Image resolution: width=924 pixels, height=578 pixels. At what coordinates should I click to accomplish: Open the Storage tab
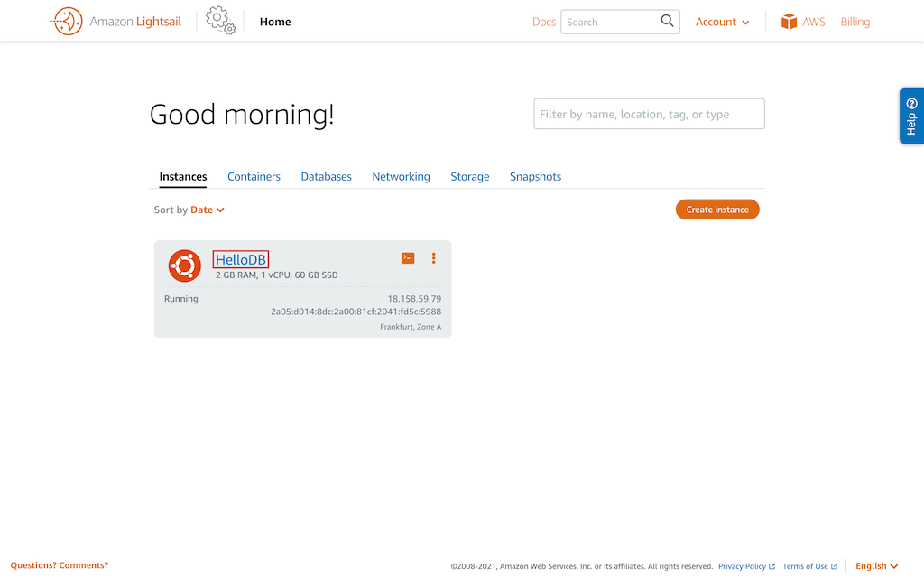click(x=469, y=176)
